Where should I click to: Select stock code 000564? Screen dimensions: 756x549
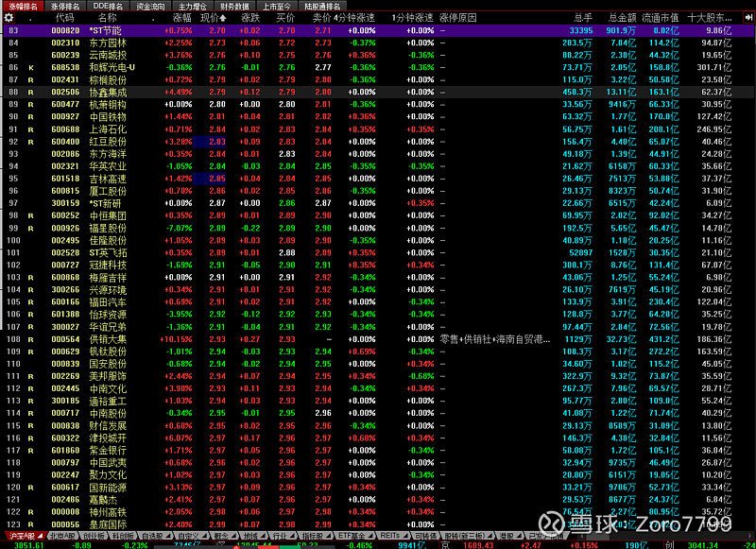tap(65, 339)
